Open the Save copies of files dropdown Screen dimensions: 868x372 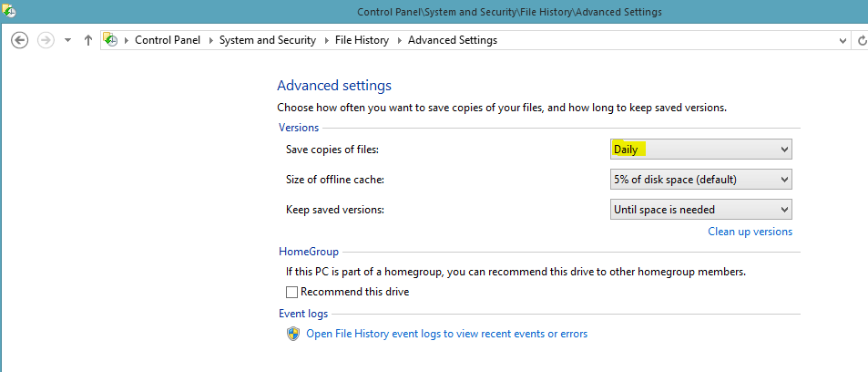[x=700, y=150]
